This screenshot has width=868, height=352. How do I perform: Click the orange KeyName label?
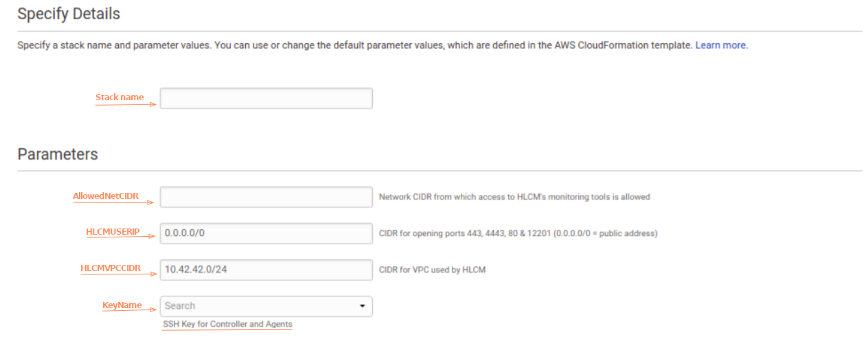coord(122,305)
